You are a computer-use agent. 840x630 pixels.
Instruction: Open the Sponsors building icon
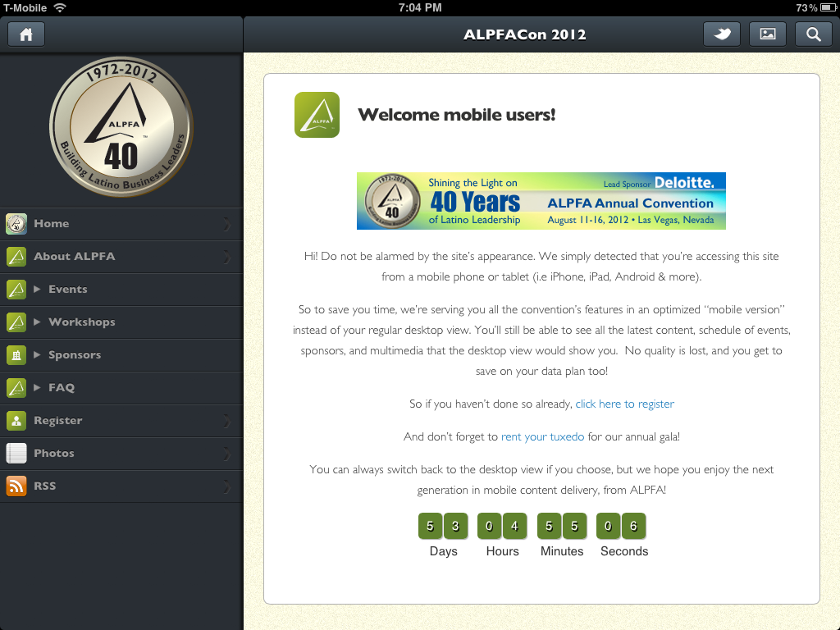click(16, 354)
